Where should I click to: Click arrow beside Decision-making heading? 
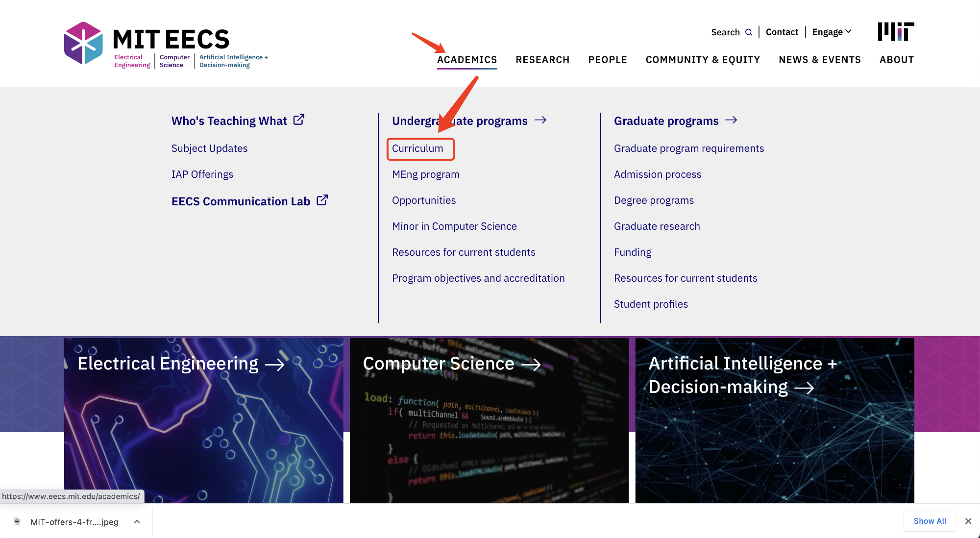804,388
